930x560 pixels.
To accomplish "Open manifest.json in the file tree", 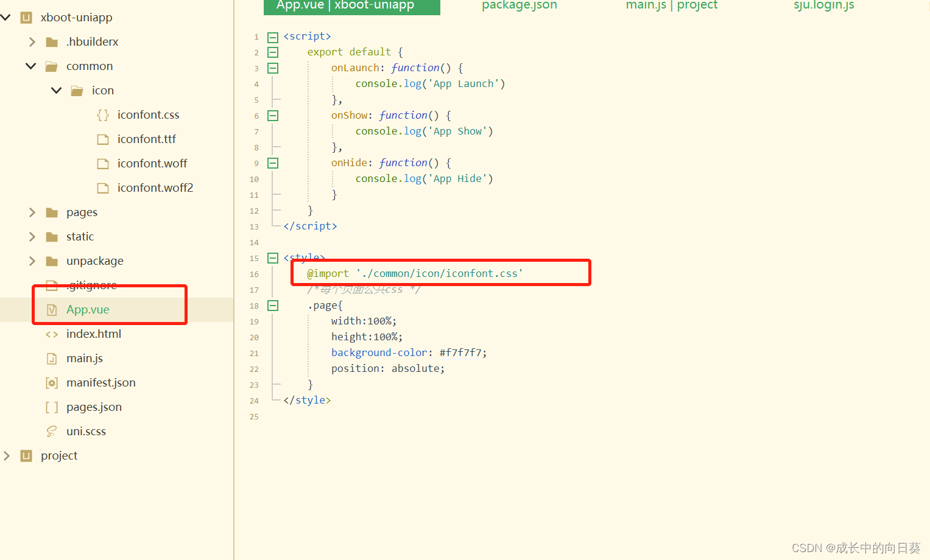I will click(101, 382).
